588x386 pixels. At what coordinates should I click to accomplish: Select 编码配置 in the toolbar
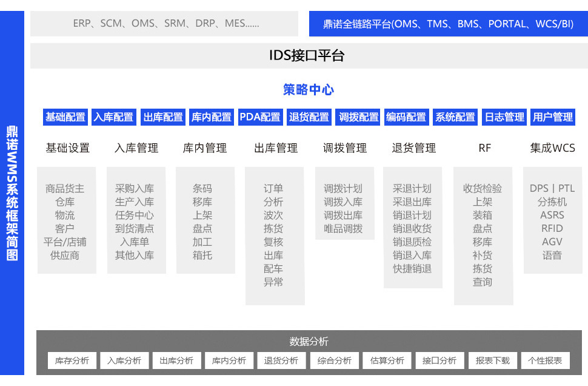point(406,117)
